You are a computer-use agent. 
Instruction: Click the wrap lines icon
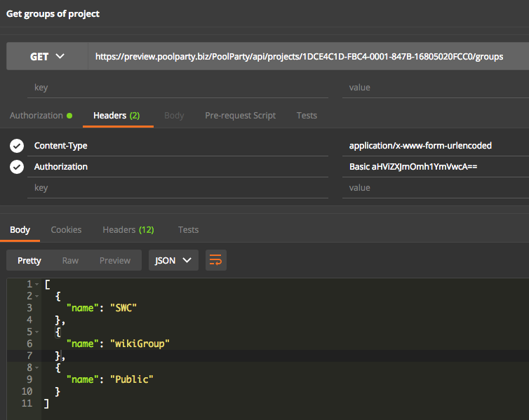216,260
